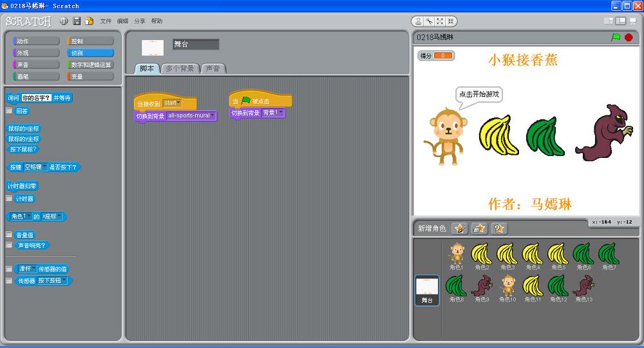
Task: Click the 计时器归零 reset timer block
Action: (22, 186)
